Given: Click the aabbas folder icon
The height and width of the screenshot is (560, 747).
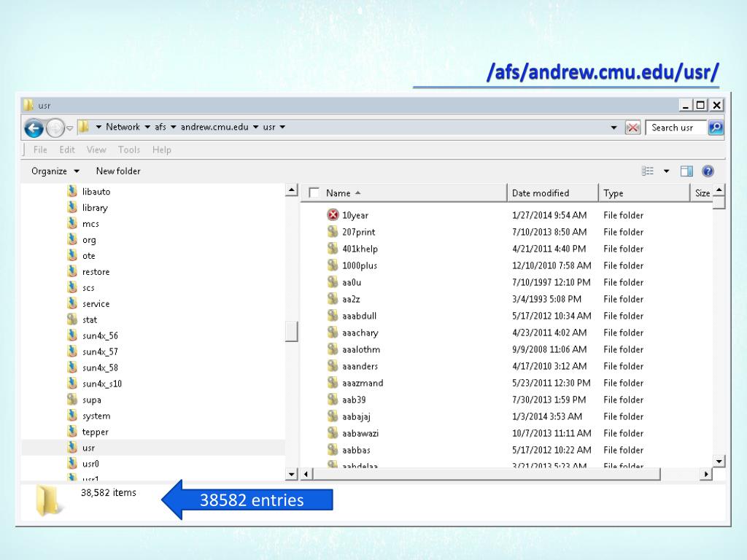Looking at the screenshot, I should [333, 450].
